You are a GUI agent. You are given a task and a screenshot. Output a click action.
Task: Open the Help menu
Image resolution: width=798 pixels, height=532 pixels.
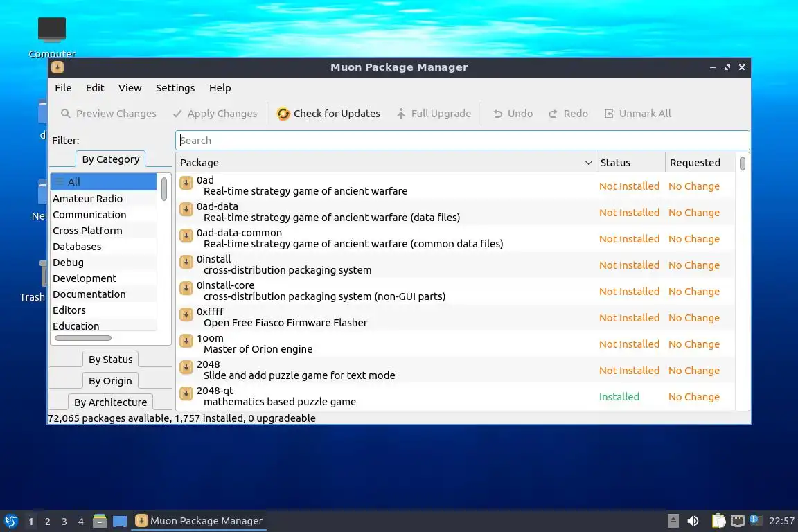220,88
